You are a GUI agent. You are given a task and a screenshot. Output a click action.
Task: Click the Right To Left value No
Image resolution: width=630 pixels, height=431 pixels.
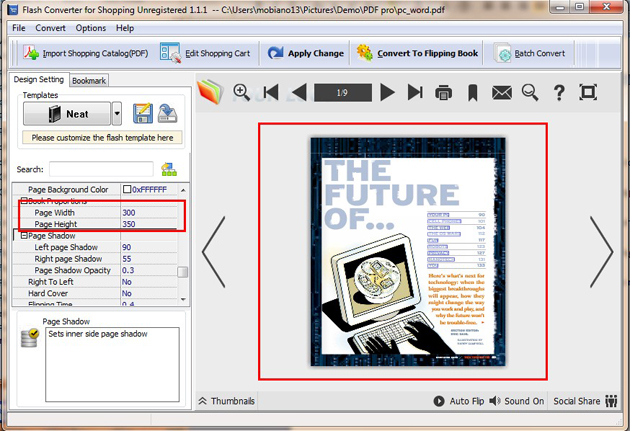[x=127, y=282]
